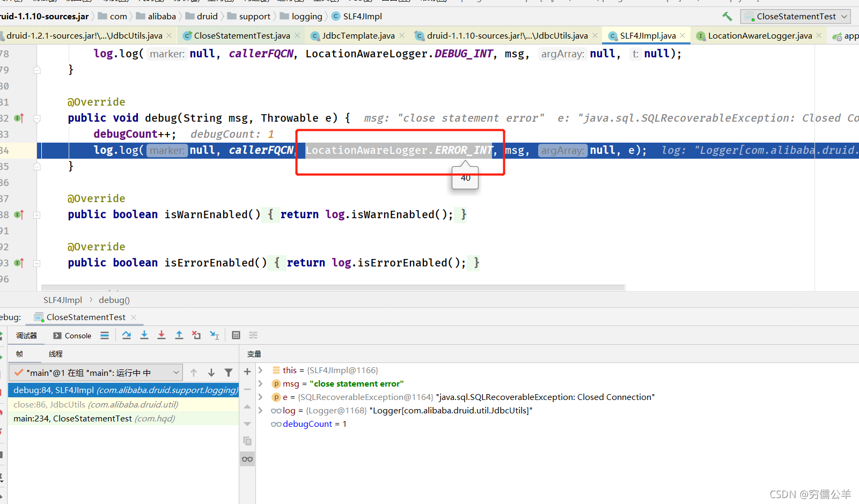This screenshot has height=504, width=859.
Task: Close the CloseStatementTest.java editor tab
Action: [x=298, y=35]
